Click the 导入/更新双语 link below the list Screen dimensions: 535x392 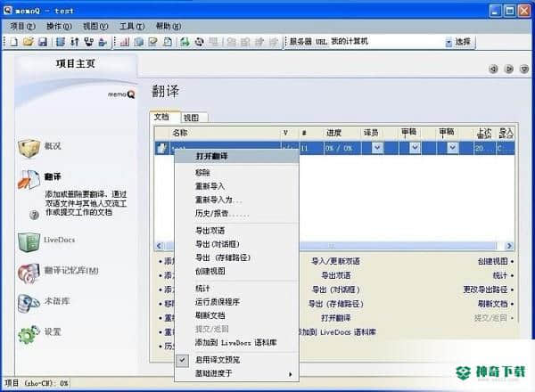(336, 261)
